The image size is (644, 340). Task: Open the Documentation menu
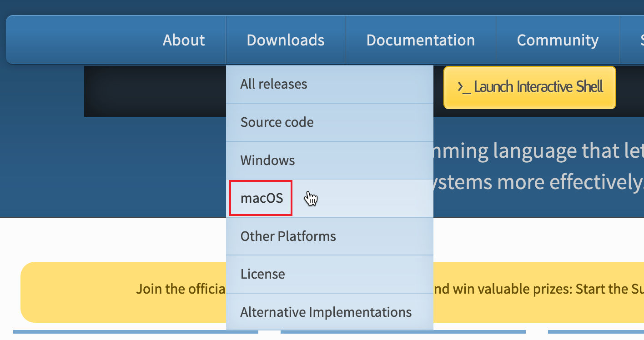(421, 40)
